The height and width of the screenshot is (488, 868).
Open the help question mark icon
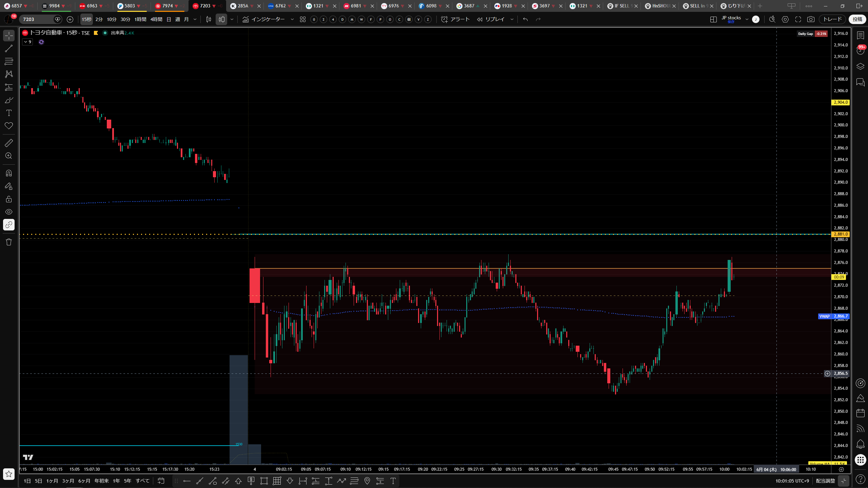(x=861, y=479)
